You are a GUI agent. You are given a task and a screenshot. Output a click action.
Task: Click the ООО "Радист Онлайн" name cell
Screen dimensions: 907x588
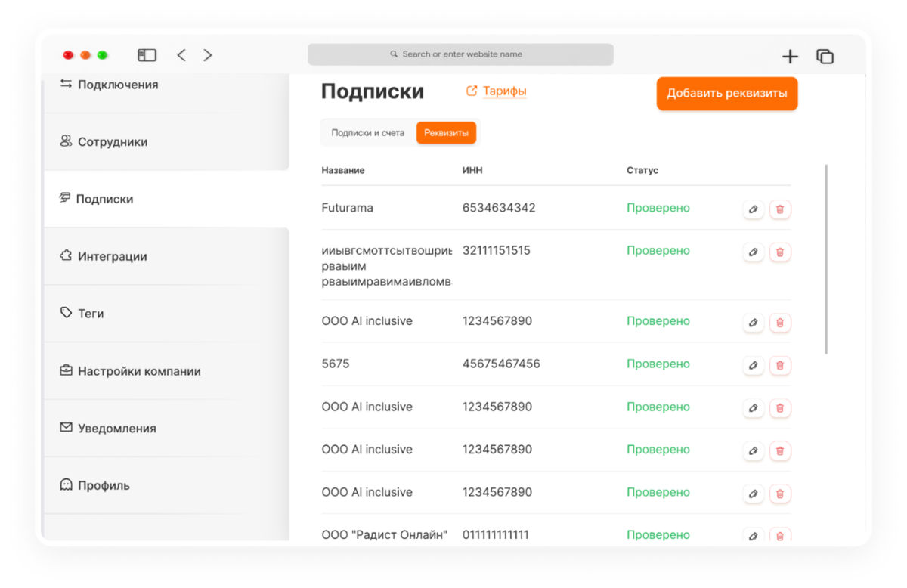click(385, 535)
